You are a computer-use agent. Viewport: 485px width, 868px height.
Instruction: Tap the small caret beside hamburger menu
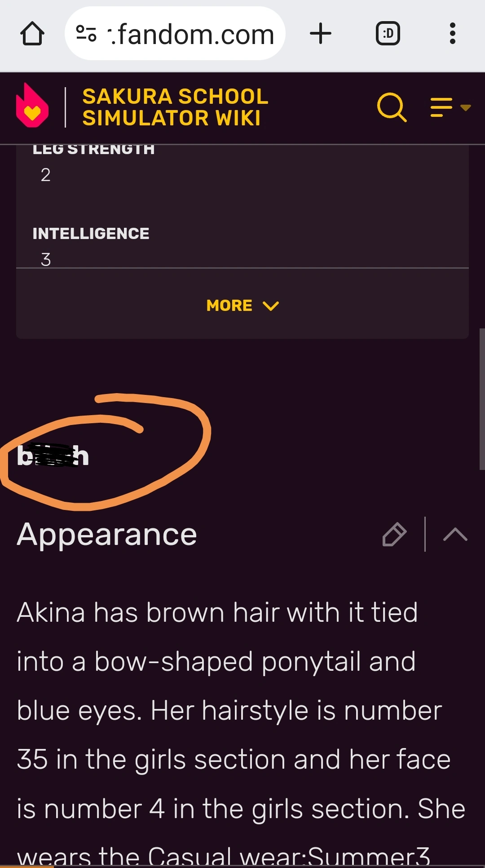click(x=466, y=107)
